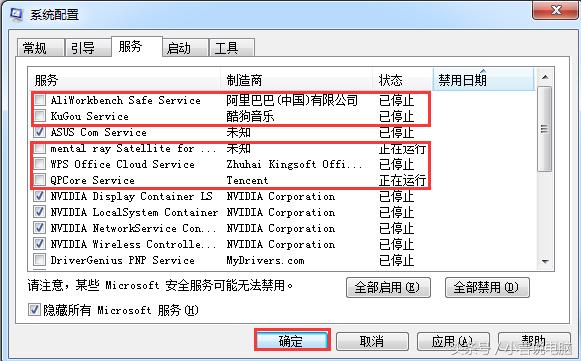Click the 确定 button
The height and width of the screenshot is (361, 581).
coord(292,341)
